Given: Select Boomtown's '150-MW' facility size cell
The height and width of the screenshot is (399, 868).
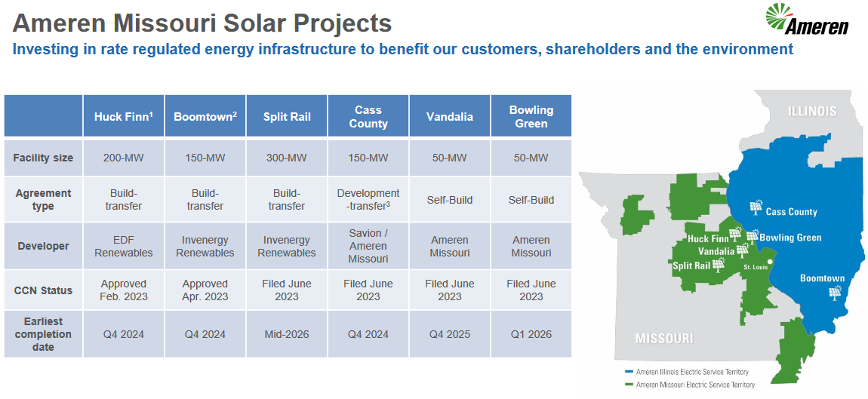Looking at the screenshot, I should (205, 158).
